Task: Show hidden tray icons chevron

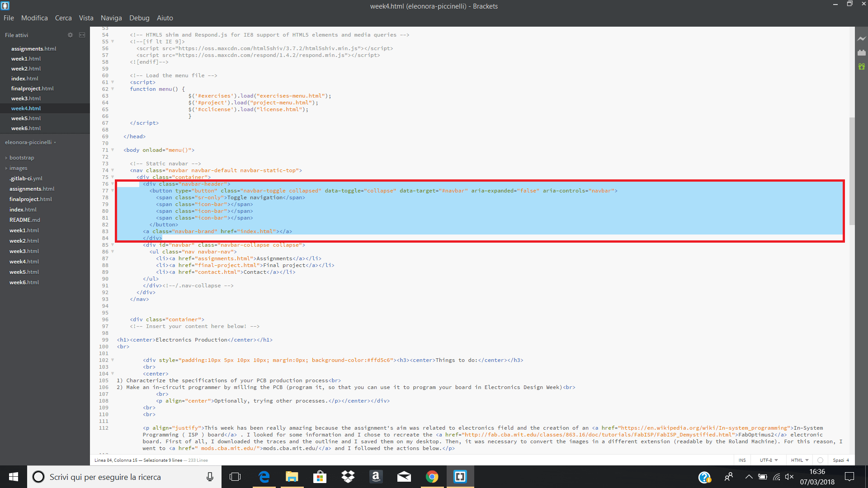Action: click(749, 477)
